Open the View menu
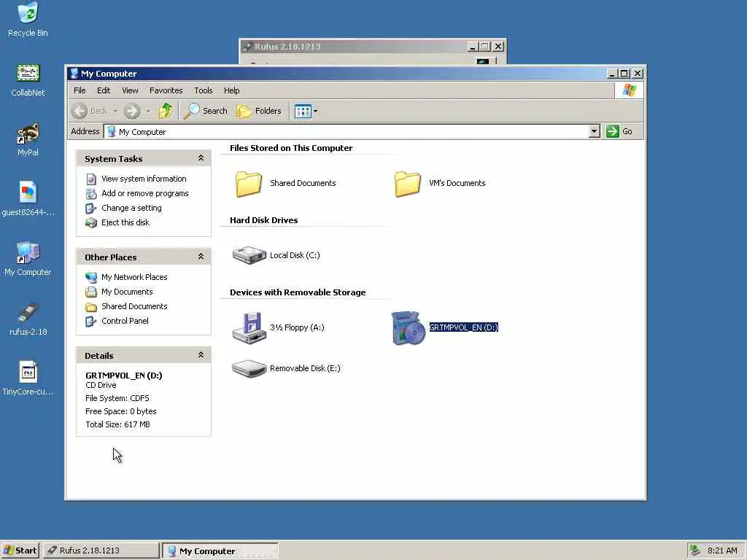 click(x=130, y=90)
